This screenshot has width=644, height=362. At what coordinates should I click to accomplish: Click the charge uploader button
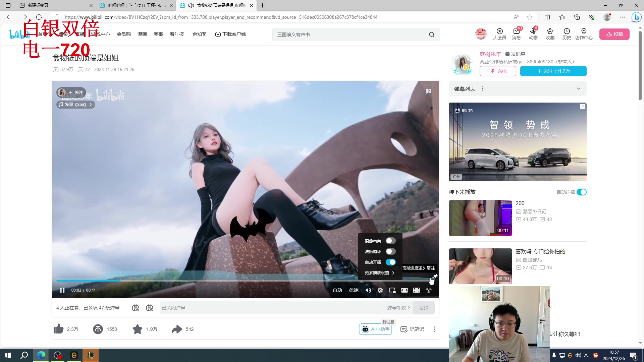point(498,71)
